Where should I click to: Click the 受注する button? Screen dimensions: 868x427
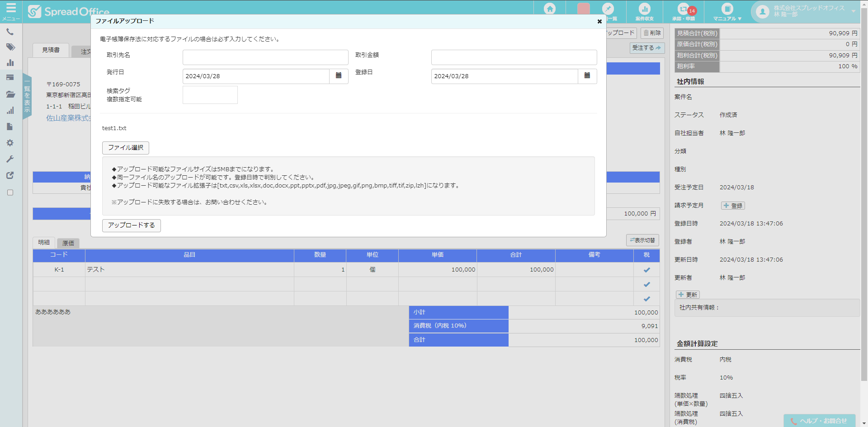[647, 48]
